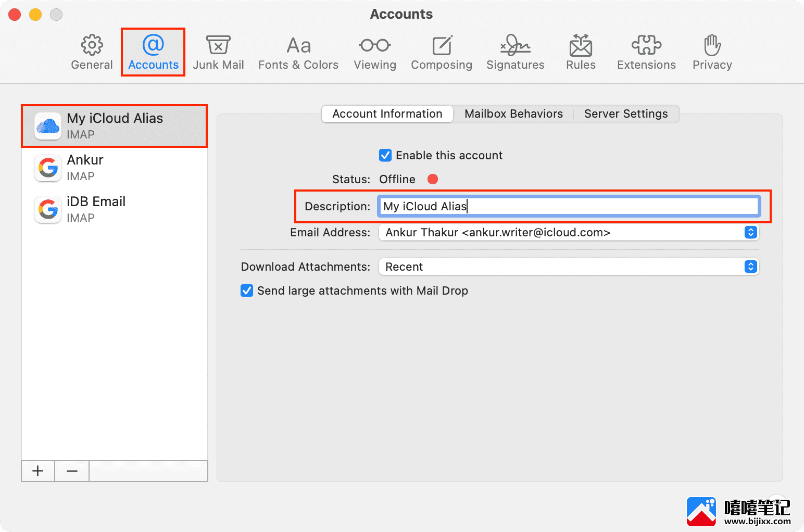Select the iDB Email account
This screenshot has height=532, width=804.
coord(115,209)
